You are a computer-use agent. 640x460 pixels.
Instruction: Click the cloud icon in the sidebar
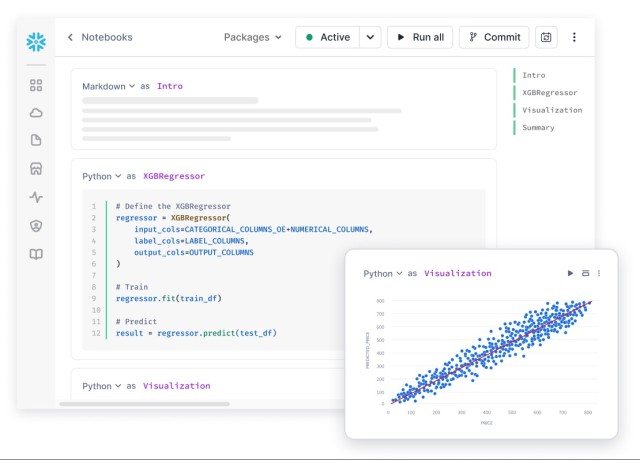(x=36, y=113)
